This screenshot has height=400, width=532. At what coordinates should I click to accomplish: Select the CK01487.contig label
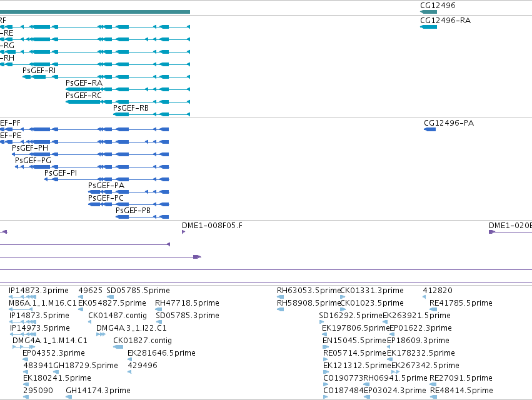pyautogui.click(x=118, y=316)
